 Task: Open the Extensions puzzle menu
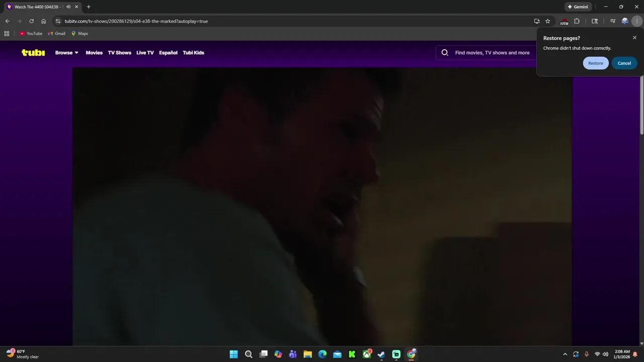tap(577, 21)
